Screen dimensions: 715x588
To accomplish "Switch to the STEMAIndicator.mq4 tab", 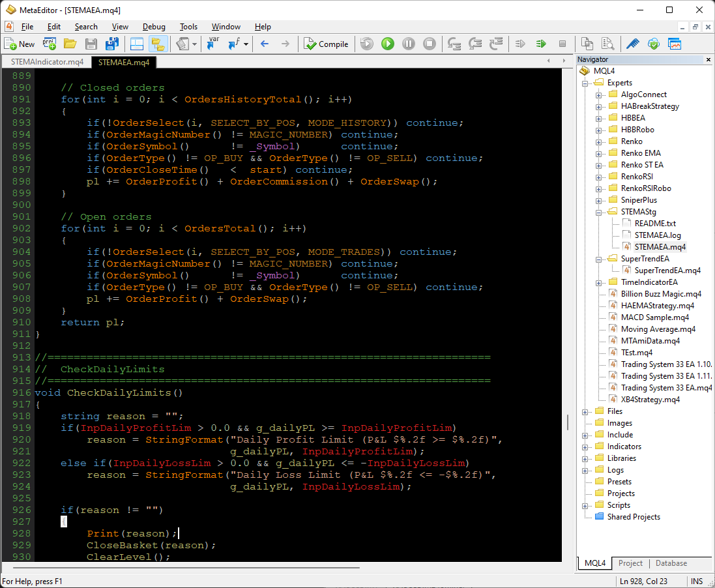I will [47, 62].
